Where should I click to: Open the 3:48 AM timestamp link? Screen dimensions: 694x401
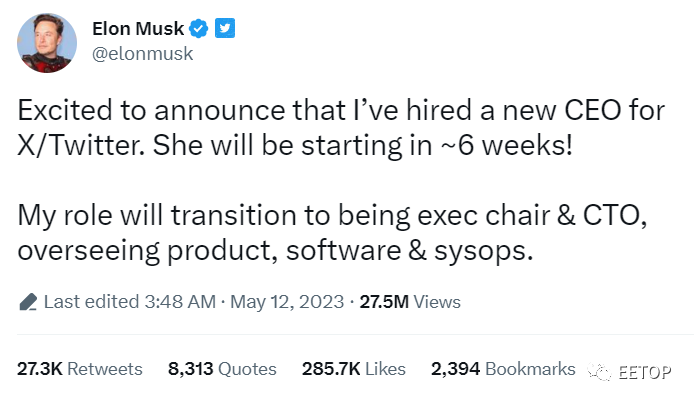coord(180,302)
